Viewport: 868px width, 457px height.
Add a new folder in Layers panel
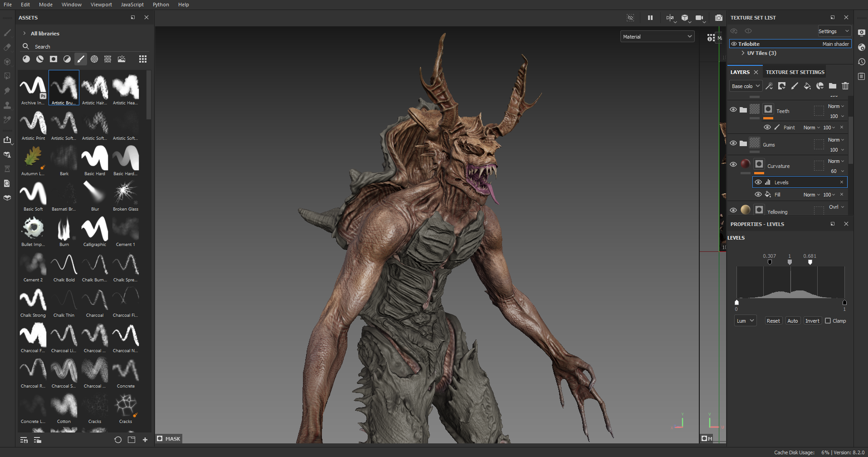tap(833, 86)
